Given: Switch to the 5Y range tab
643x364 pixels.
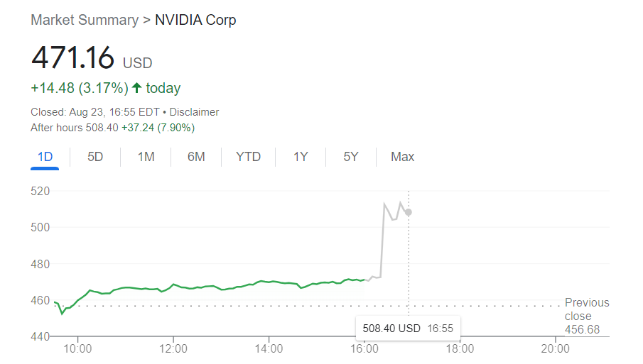Looking at the screenshot, I should point(351,157).
